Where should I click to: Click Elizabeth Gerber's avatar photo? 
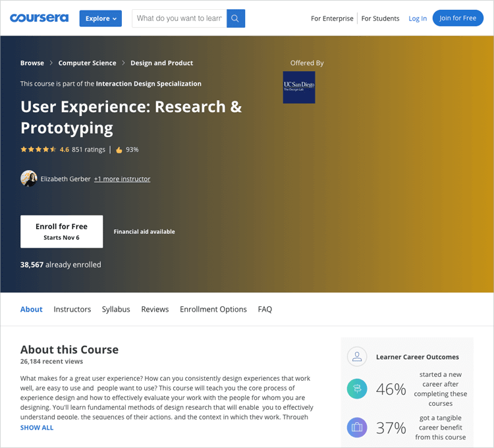point(29,179)
